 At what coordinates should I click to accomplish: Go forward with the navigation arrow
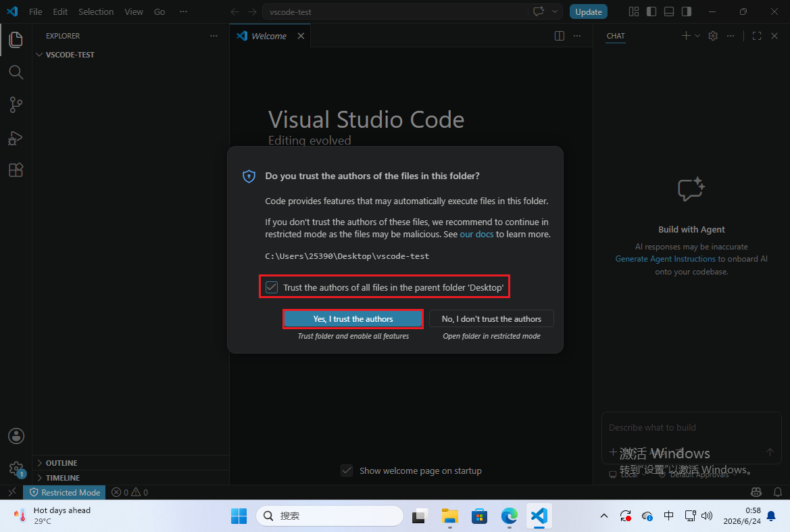[253, 11]
